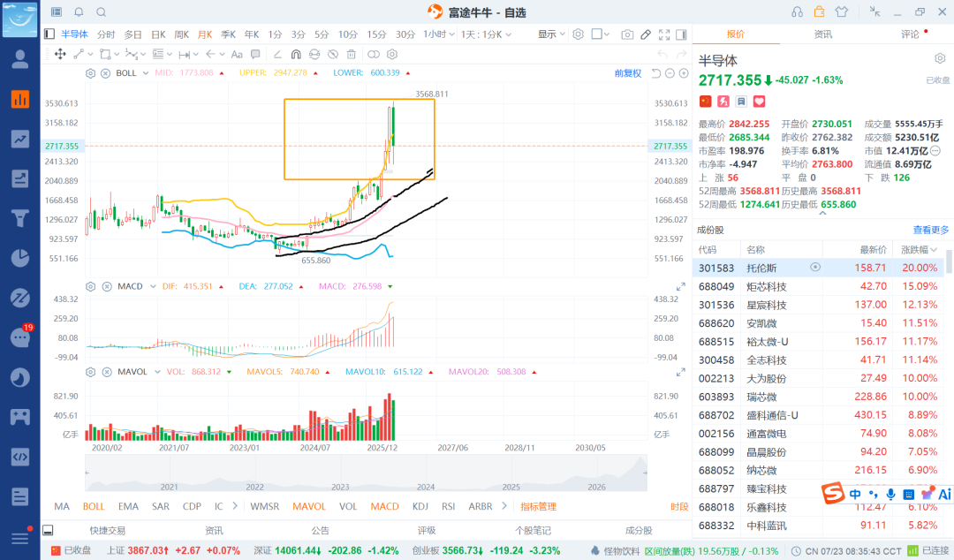This screenshot has width=954, height=560.
Task: Open 指标管理 indicator management
Action: click(x=539, y=506)
